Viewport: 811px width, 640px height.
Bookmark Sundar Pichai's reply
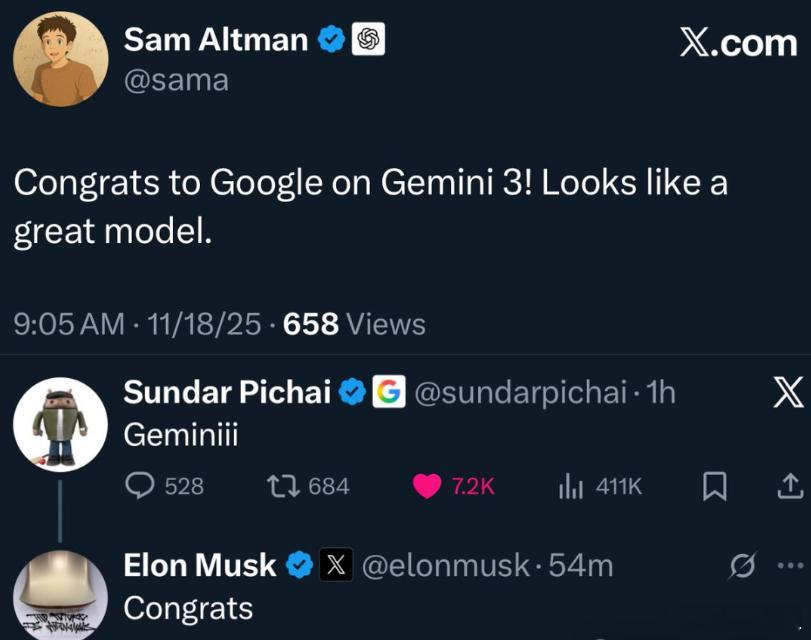tap(714, 487)
